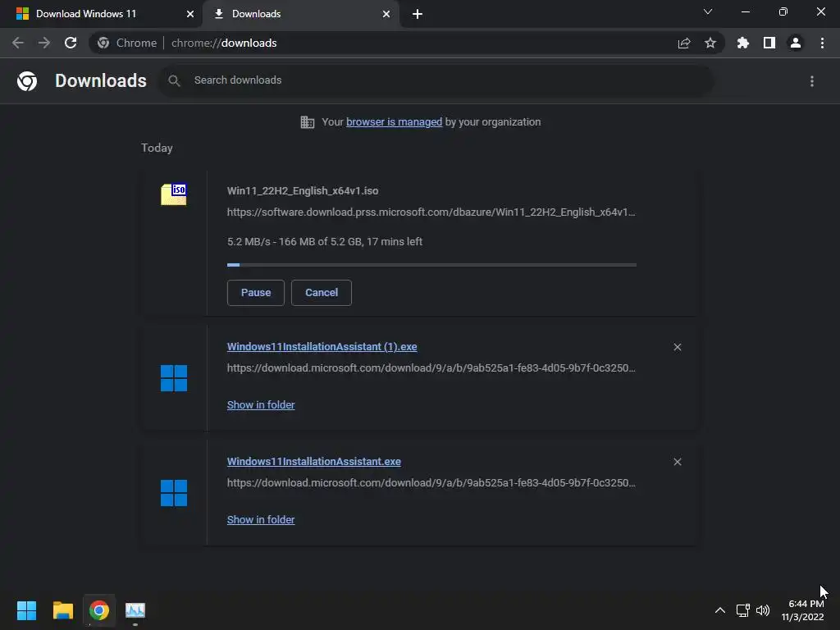This screenshot has height=630, width=840.
Task: Open clock showing 6:44 PM
Action: click(802, 610)
